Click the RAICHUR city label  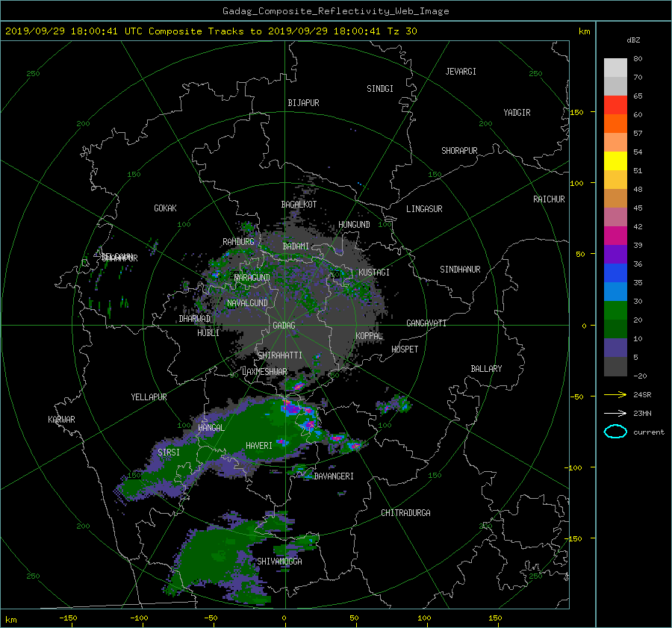(x=549, y=199)
